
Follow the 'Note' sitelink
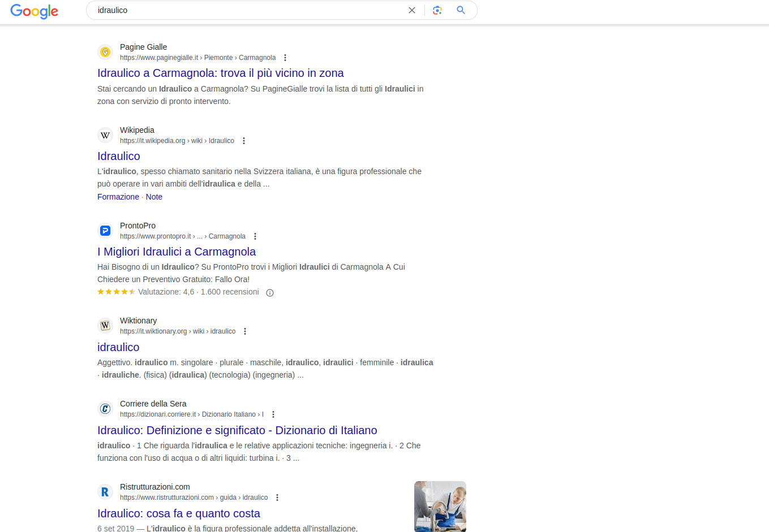tap(154, 197)
